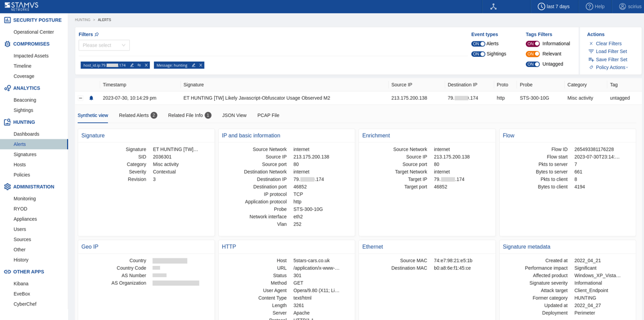644x320 pixels.
Task: Click the Compromises section icon
Action: click(8, 44)
